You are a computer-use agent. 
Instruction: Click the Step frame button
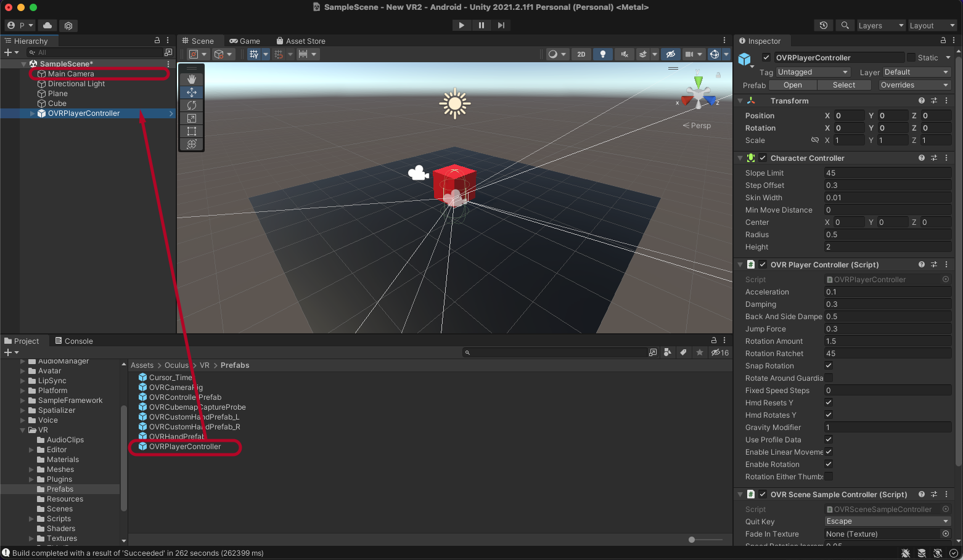pyautogui.click(x=501, y=25)
